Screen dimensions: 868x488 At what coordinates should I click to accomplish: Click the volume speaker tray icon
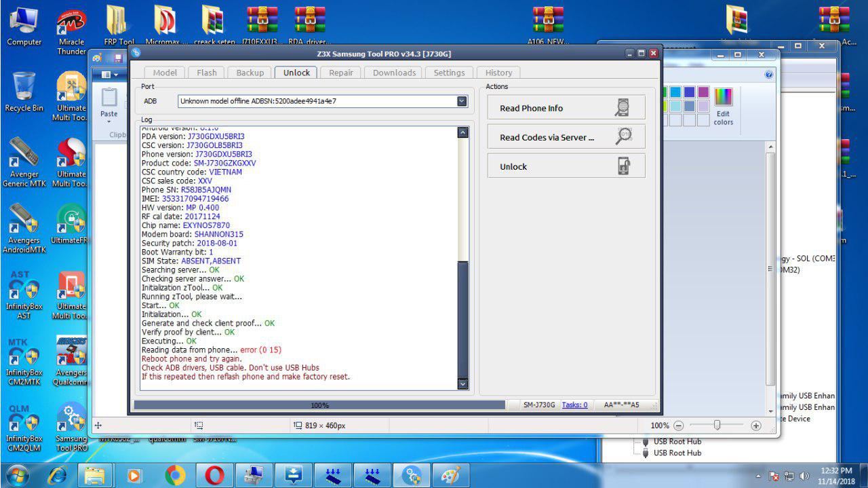[805, 476]
